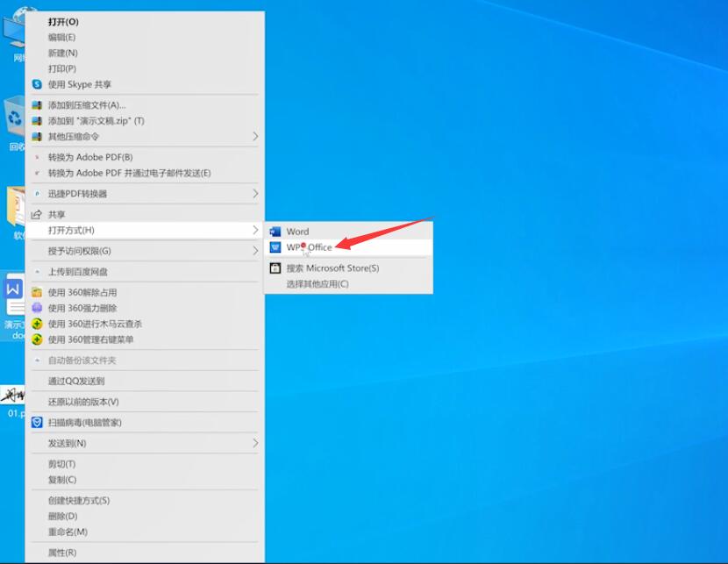Screen dimensions: 728x564
Task: Click the Microsoft Store bag icon
Action: point(275,268)
